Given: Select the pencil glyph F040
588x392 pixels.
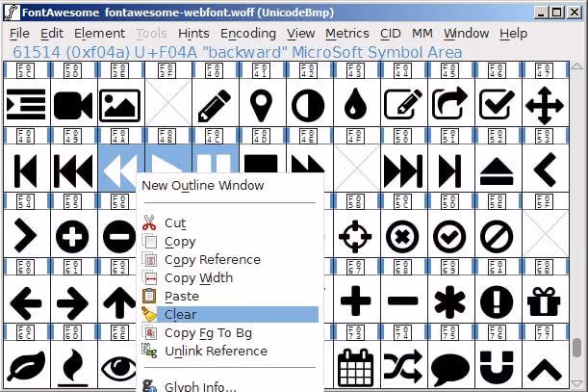Looking at the screenshot, I should pos(215,106).
